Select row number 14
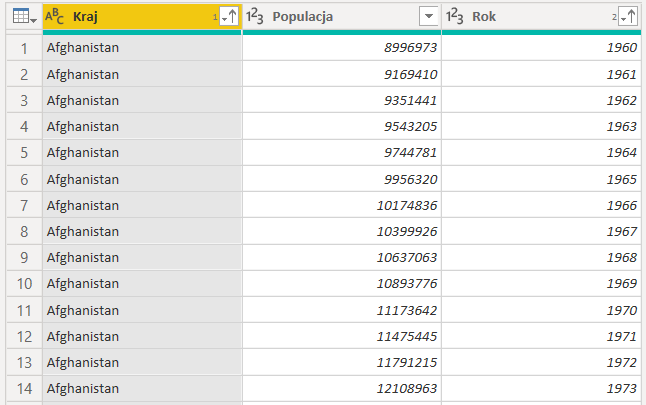The height and width of the screenshot is (405, 646). tap(22, 388)
